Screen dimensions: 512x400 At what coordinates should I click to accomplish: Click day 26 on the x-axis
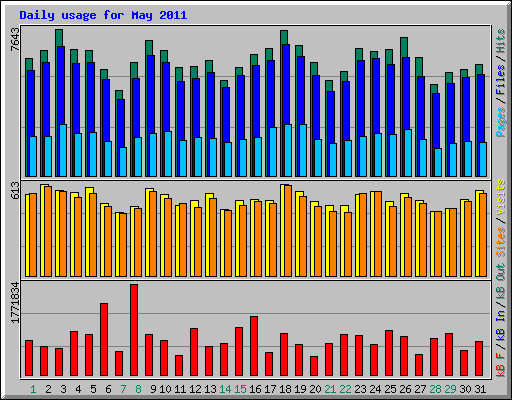tap(405, 389)
